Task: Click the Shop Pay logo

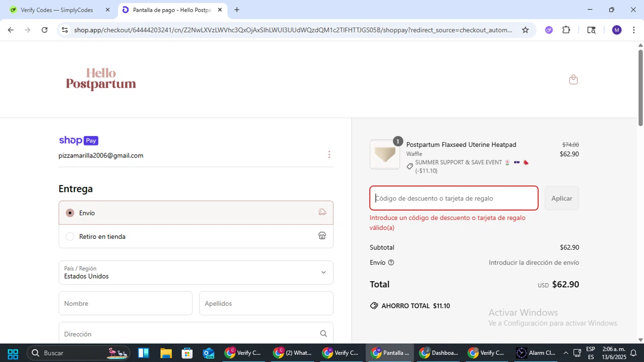Action: coord(79,140)
